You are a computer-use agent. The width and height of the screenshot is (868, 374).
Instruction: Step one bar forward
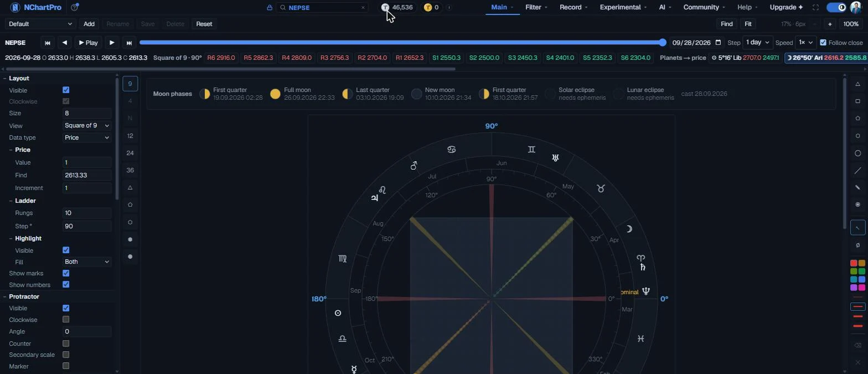click(112, 43)
